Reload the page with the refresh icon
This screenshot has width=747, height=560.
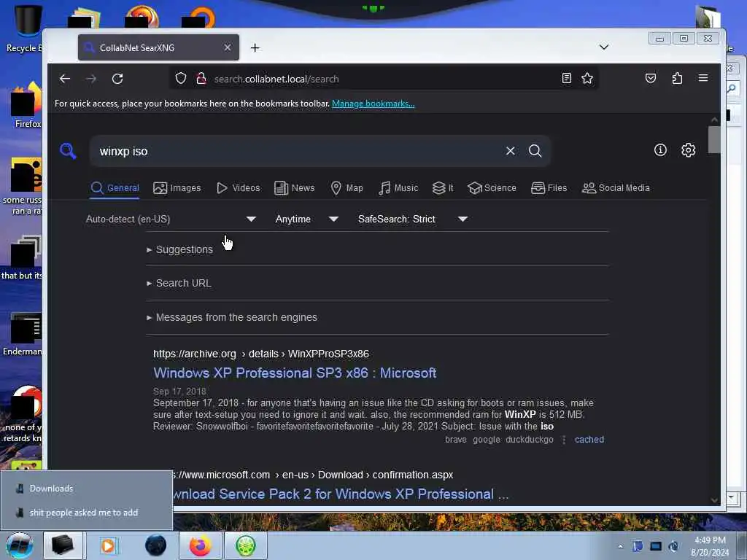pos(117,79)
